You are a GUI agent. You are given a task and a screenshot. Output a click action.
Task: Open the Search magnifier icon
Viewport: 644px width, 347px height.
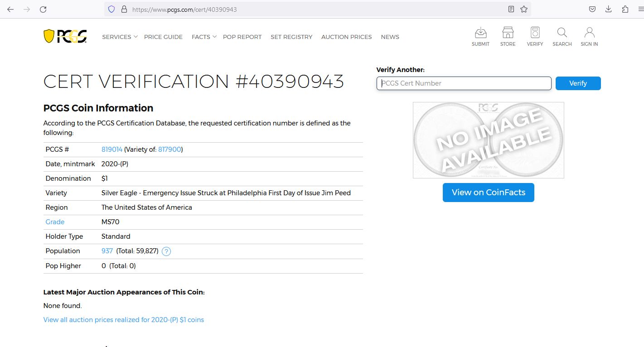pos(562,37)
